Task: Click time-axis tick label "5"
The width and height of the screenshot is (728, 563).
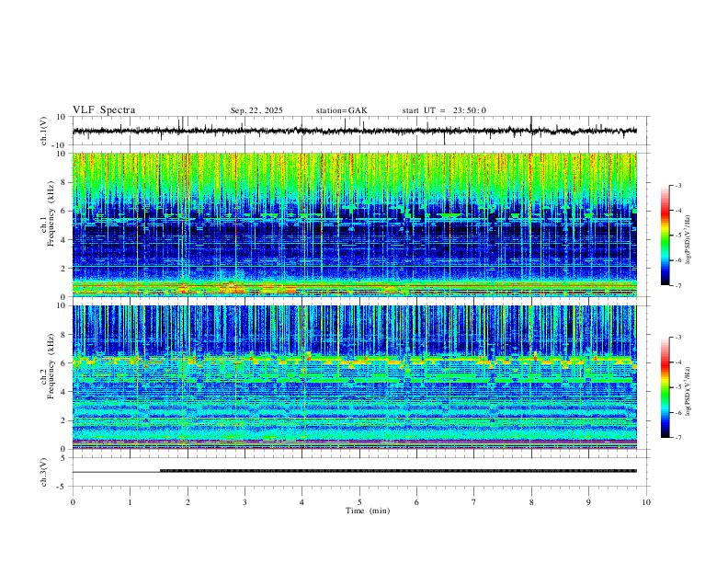Action: coord(359,502)
